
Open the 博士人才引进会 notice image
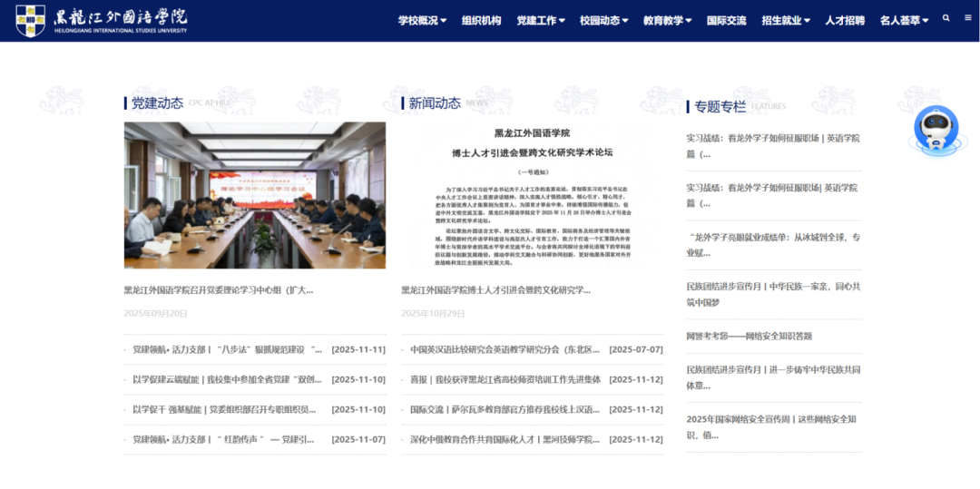[x=533, y=195]
